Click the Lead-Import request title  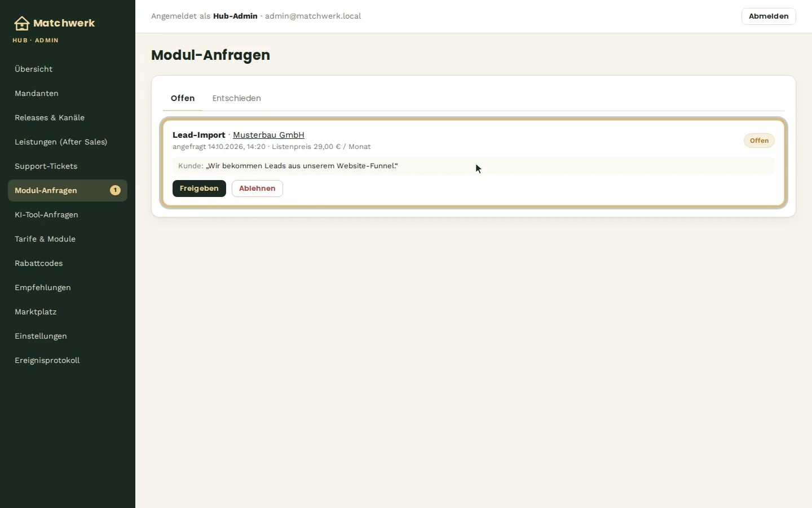198,135
